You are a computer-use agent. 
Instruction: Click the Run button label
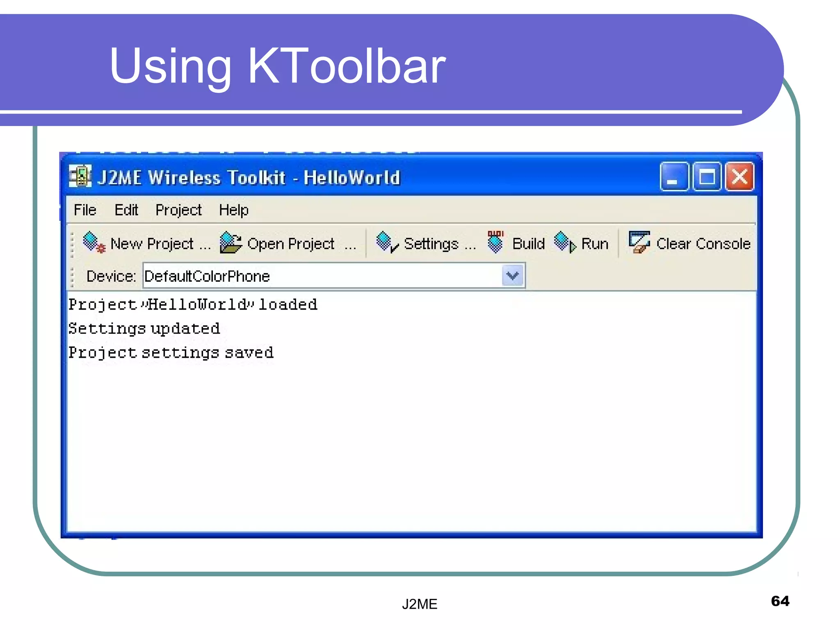(x=595, y=244)
